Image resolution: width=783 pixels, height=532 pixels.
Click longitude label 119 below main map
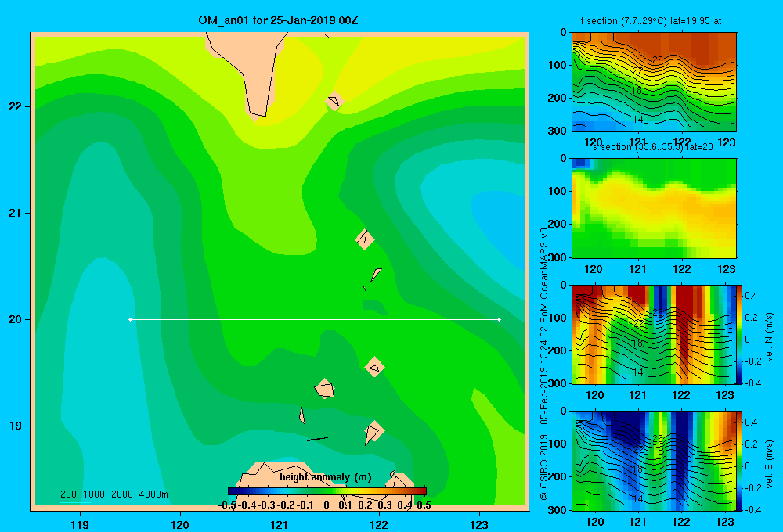point(80,524)
